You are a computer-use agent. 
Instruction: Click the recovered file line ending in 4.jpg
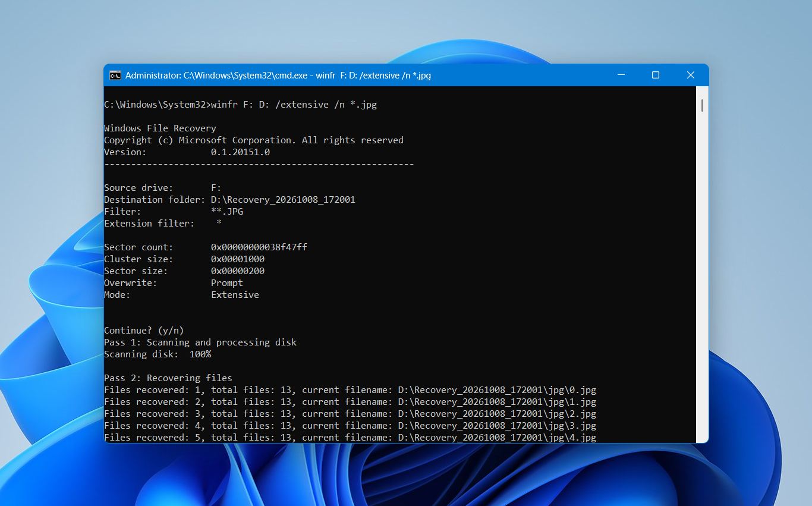click(350, 438)
